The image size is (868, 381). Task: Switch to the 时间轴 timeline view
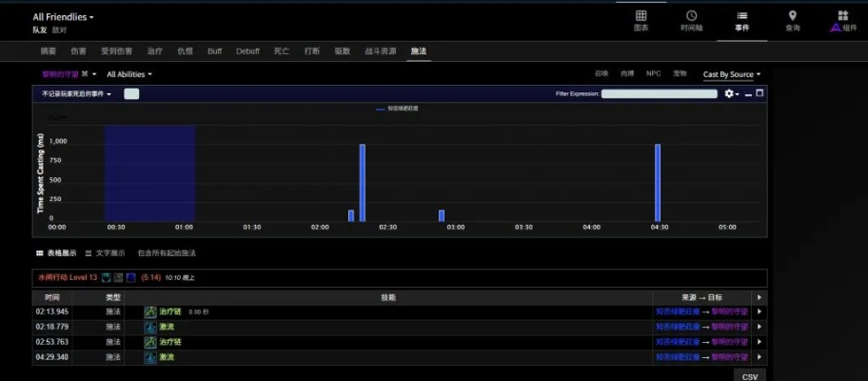[x=691, y=20]
